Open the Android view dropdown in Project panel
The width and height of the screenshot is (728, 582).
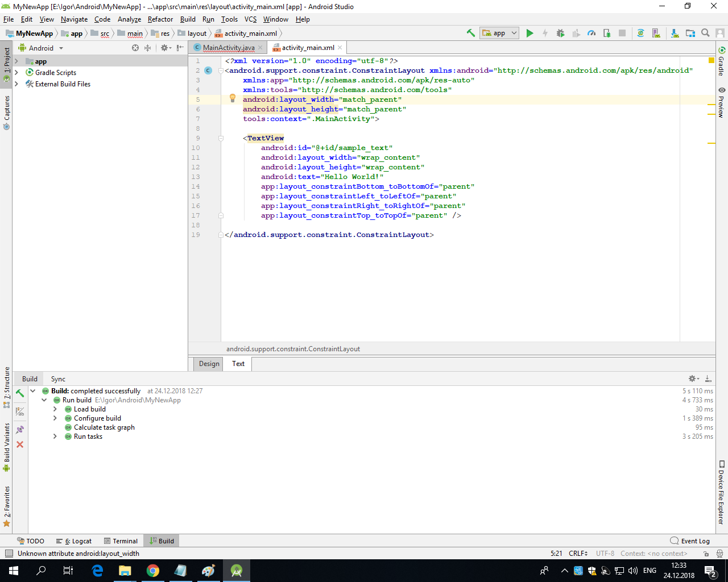click(x=41, y=48)
